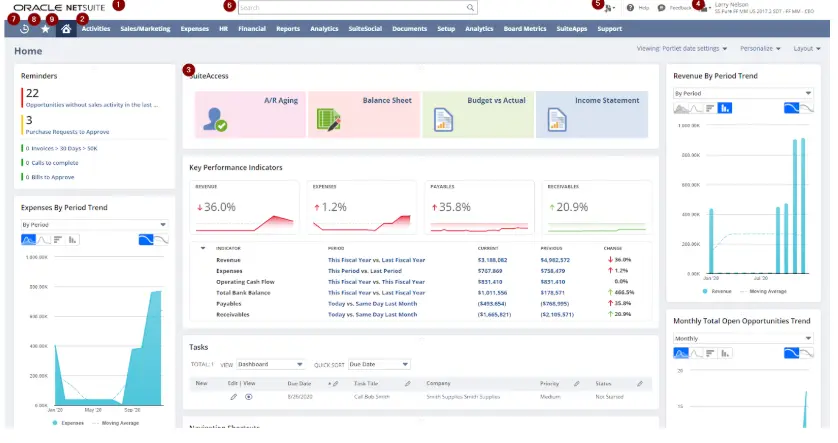Select column chart in Revenue By Period Trend
This screenshot has width=838, height=443.
(725, 108)
